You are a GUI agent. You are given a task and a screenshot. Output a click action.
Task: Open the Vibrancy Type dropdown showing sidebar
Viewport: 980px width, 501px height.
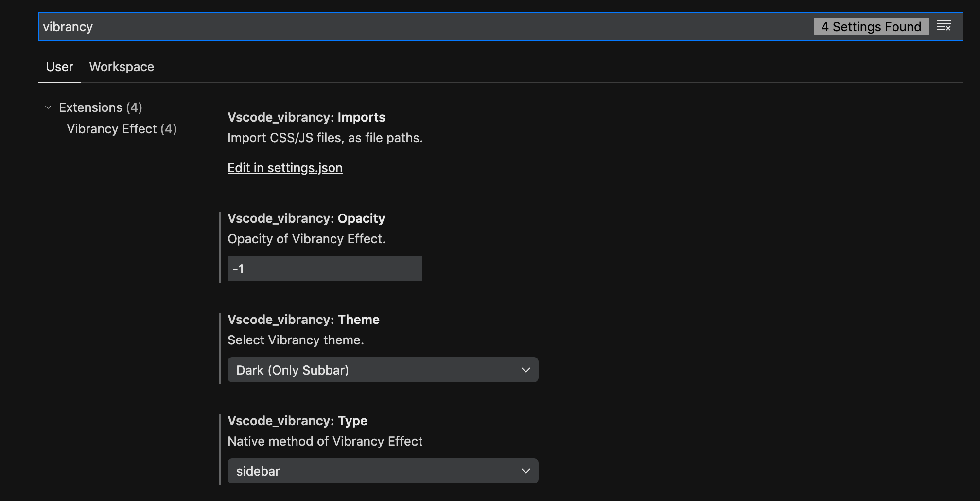click(x=383, y=471)
